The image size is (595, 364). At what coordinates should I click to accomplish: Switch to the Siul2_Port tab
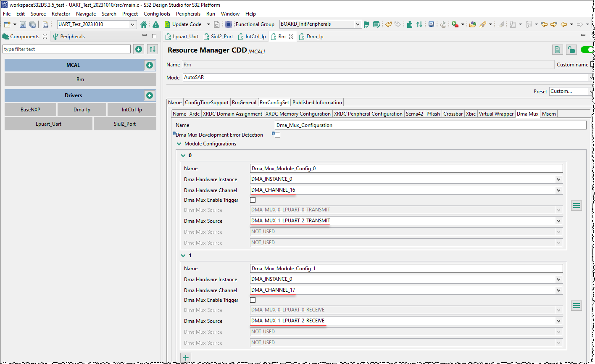(219, 37)
